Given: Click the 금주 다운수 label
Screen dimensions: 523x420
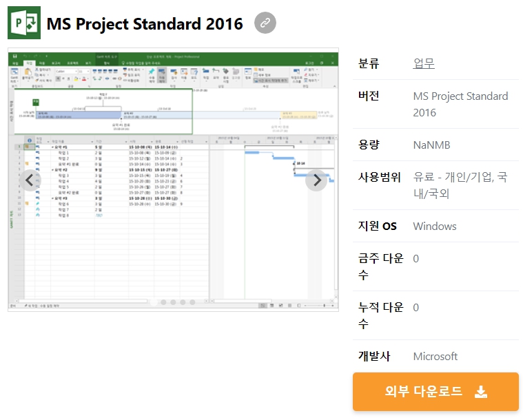Looking at the screenshot, I should 380,266.
